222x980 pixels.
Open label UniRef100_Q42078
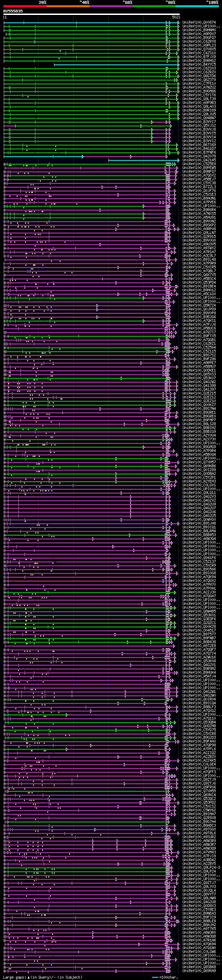[x=199, y=156]
